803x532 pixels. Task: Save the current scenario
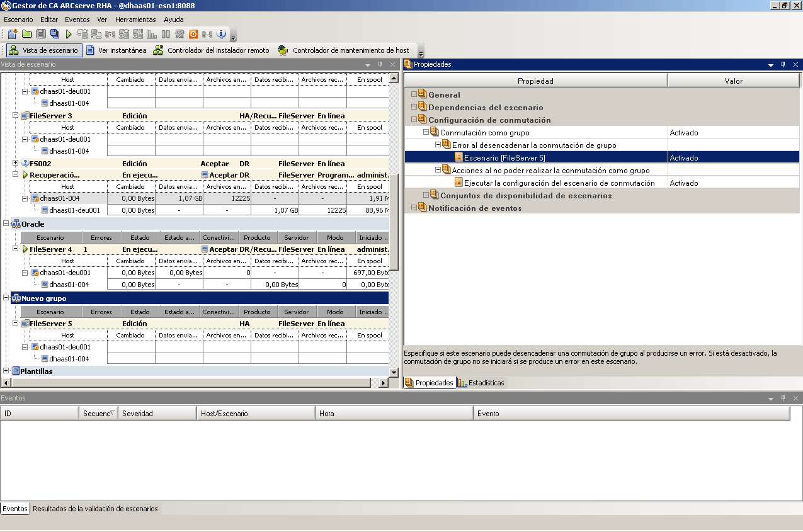pyautogui.click(x=40, y=34)
